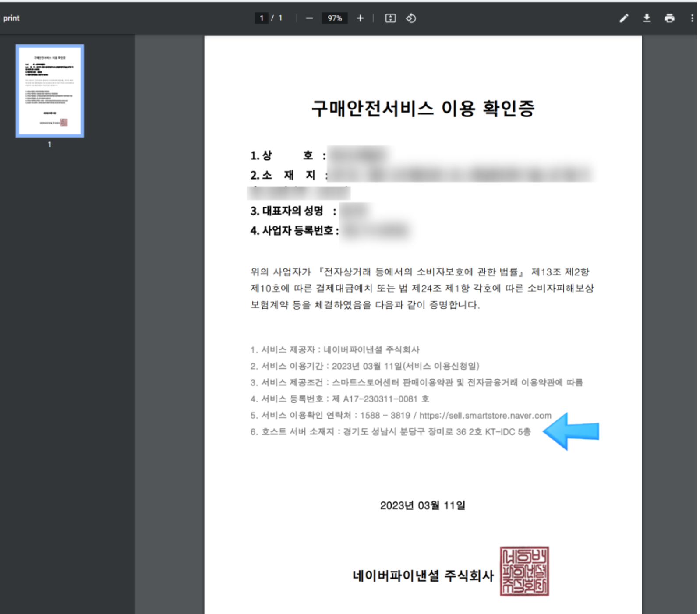Screen dimensions: 700x614
Task: Click the '1. 상 호' label
Action: click(x=288, y=155)
